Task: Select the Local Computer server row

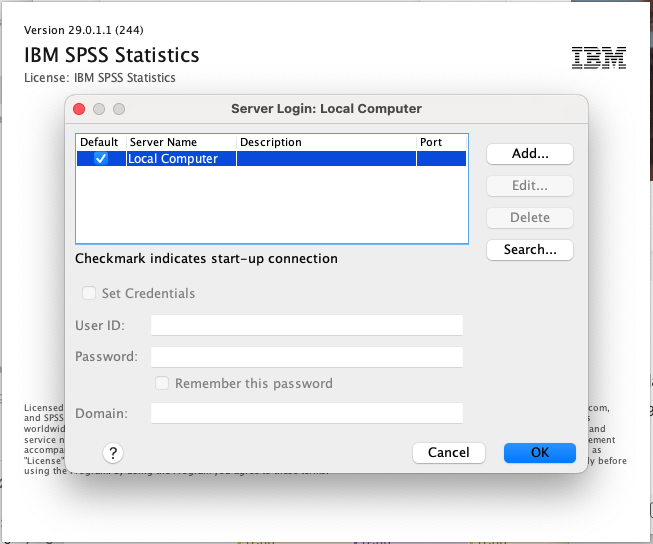Action: (272, 159)
